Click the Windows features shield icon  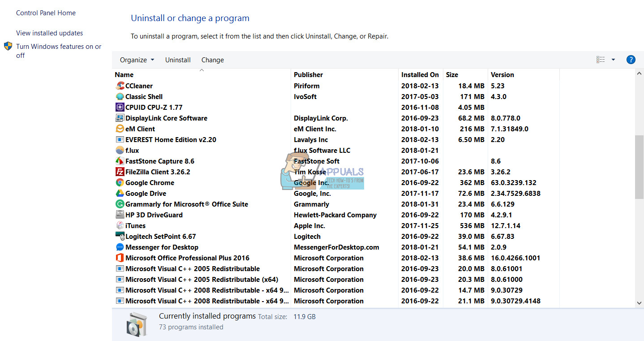pyautogui.click(x=8, y=46)
